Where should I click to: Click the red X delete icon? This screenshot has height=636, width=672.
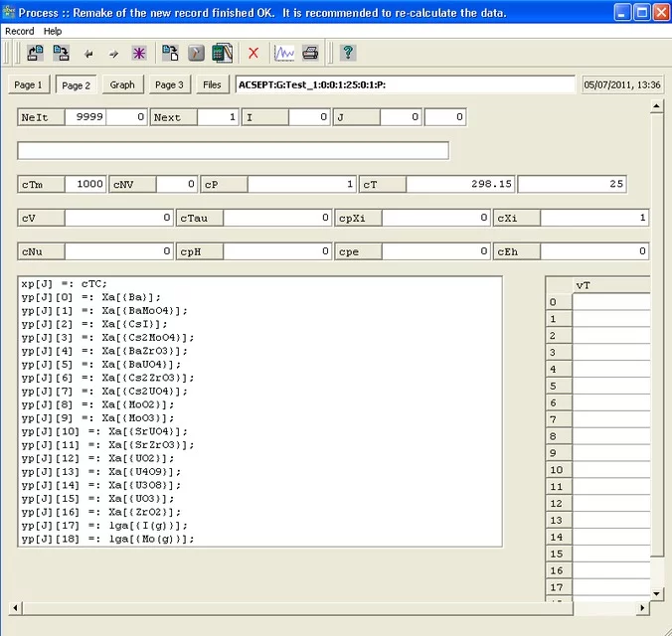click(x=253, y=54)
